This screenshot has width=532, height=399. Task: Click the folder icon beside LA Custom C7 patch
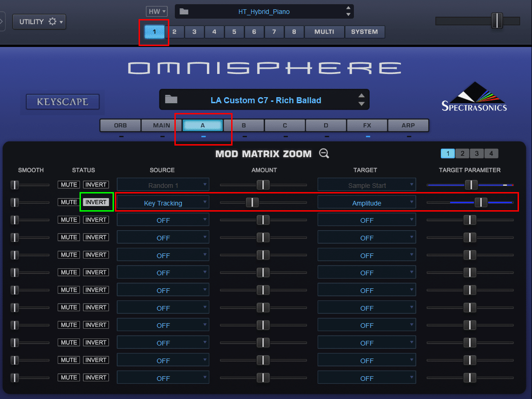(171, 100)
